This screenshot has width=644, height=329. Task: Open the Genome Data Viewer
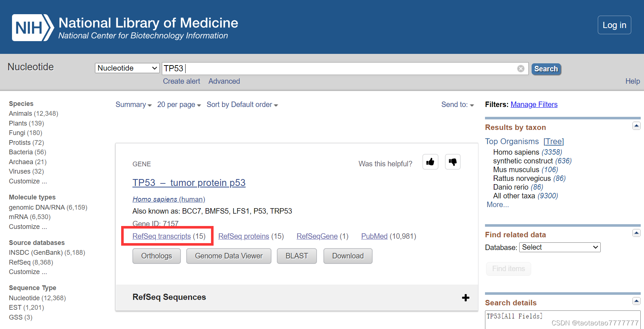pos(229,256)
